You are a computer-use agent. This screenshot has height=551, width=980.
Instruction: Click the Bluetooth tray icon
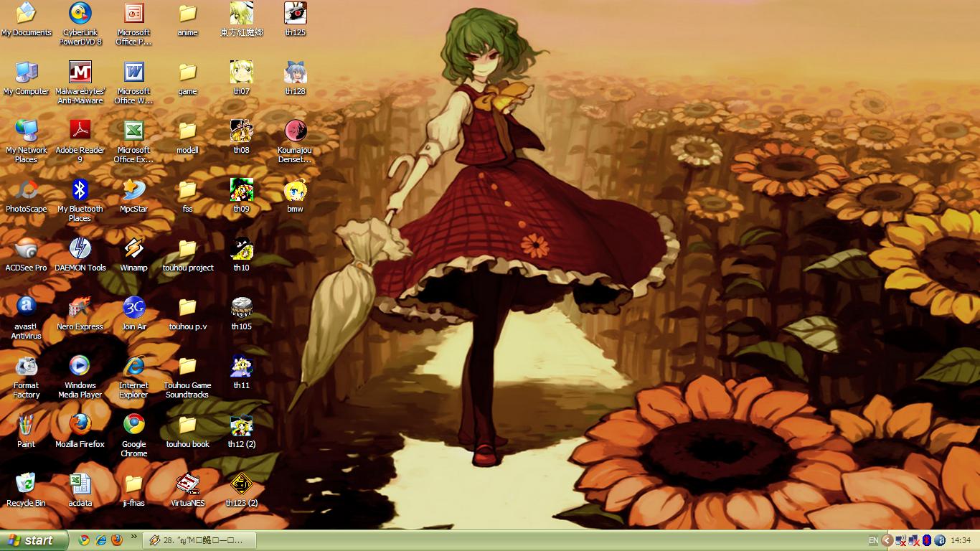(x=927, y=541)
